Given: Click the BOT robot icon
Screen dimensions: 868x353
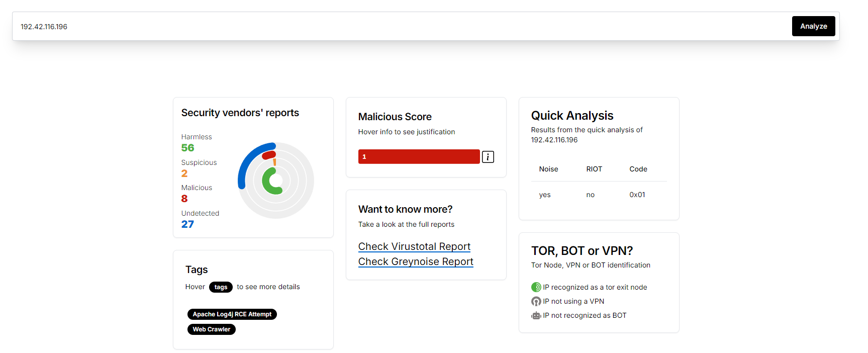Looking at the screenshot, I should pyautogui.click(x=536, y=315).
